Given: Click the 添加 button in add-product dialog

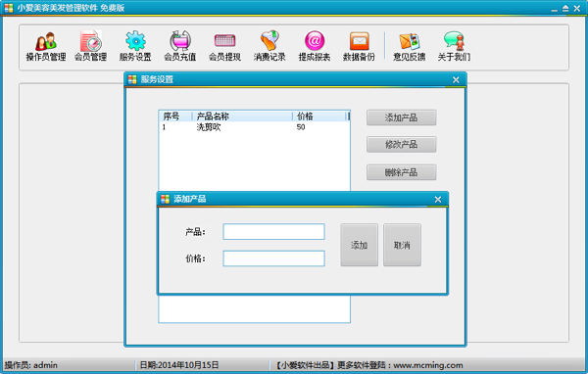Looking at the screenshot, I should [359, 245].
